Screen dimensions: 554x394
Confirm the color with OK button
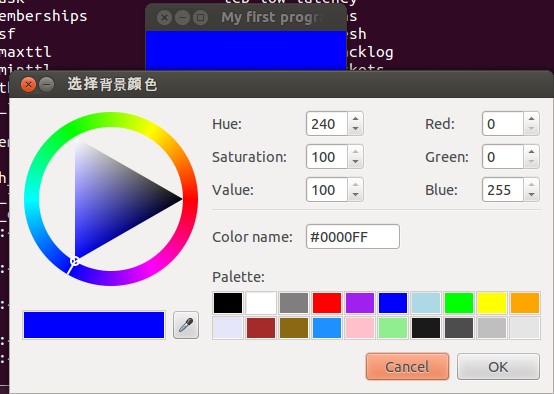(498, 367)
